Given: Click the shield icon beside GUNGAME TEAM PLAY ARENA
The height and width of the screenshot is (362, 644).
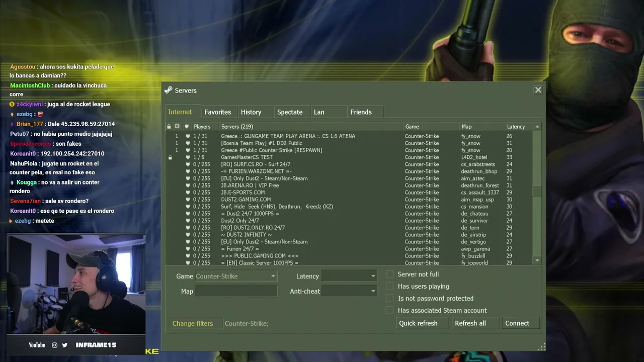Looking at the screenshot, I should (x=188, y=136).
